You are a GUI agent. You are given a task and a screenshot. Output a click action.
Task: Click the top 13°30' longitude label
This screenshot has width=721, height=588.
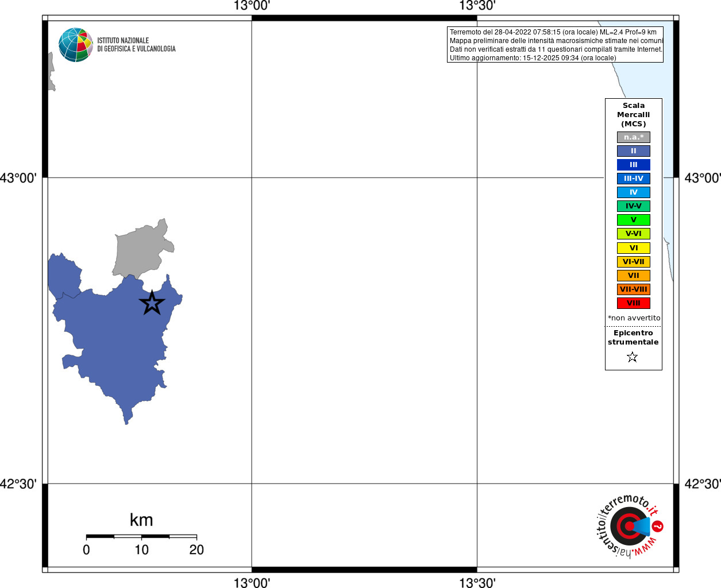477,6
